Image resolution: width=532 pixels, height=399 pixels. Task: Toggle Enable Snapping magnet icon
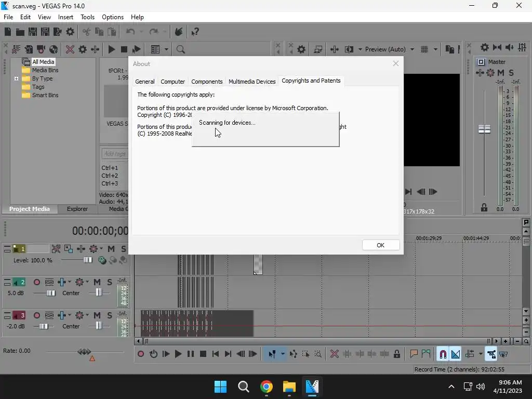(443, 354)
